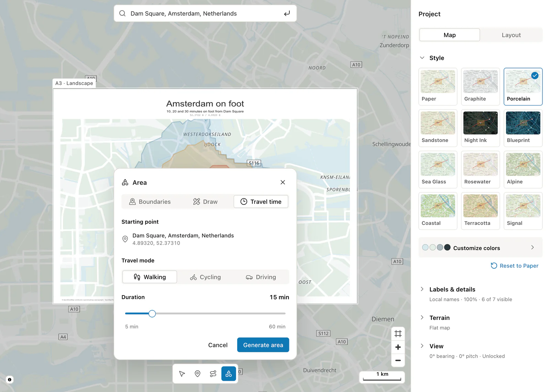The width and height of the screenshot is (550, 392).
Task: Choose the Sea Glass map style
Action: coord(438,170)
